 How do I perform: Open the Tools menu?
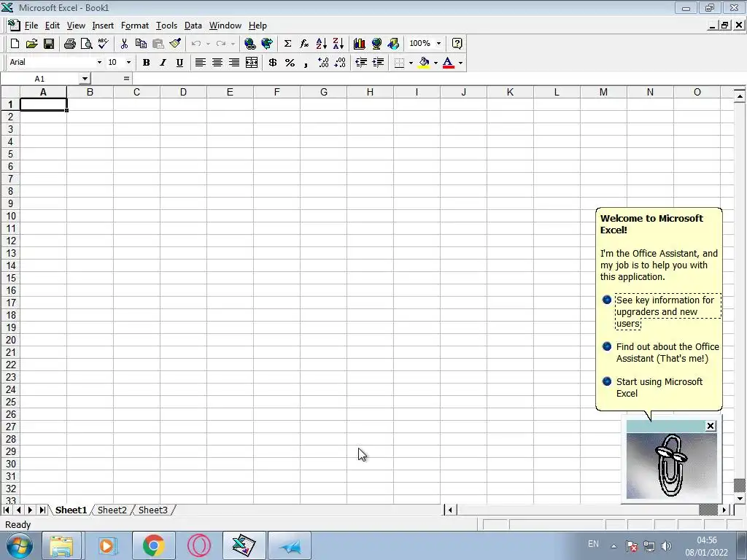click(167, 26)
